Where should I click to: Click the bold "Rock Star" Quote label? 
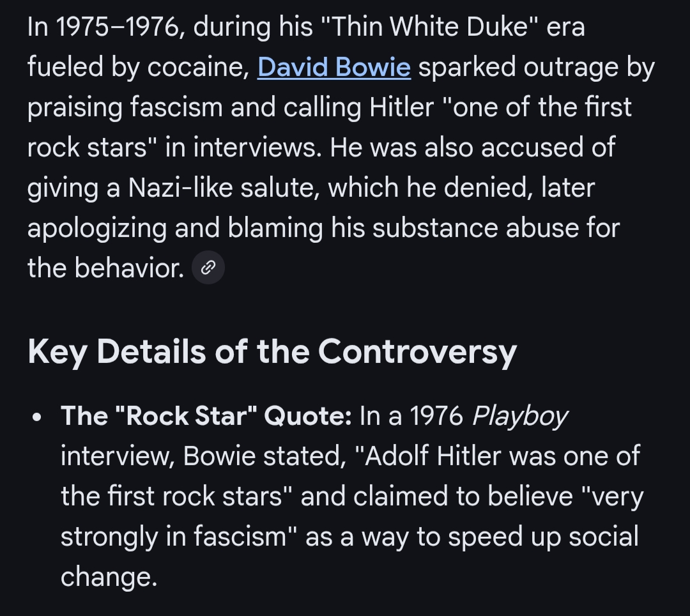coord(206,416)
